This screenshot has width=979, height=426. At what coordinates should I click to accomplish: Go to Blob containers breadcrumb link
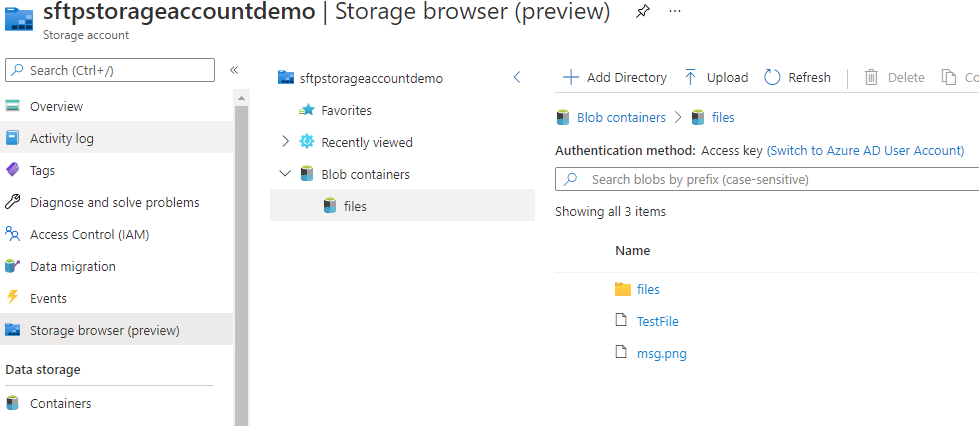[x=621, y=117]
